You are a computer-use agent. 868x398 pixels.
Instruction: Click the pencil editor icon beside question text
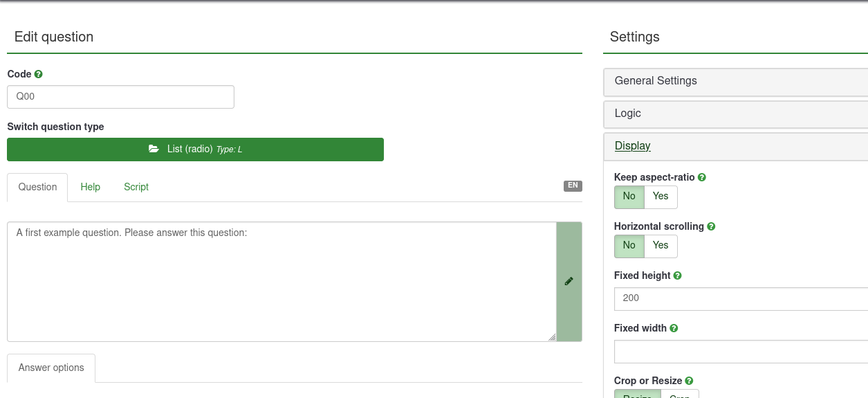click(x=569, y=282)
